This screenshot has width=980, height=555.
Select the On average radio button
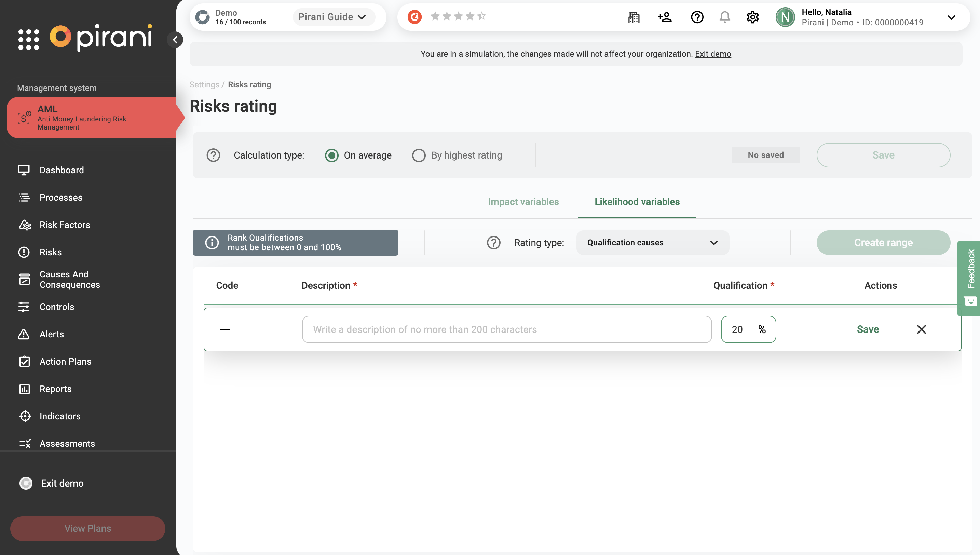331,155
